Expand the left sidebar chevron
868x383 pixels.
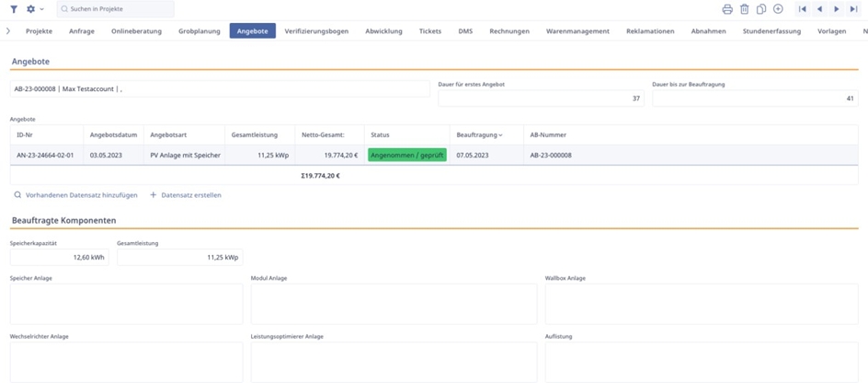pyautogui.click(x=8, y=31)
